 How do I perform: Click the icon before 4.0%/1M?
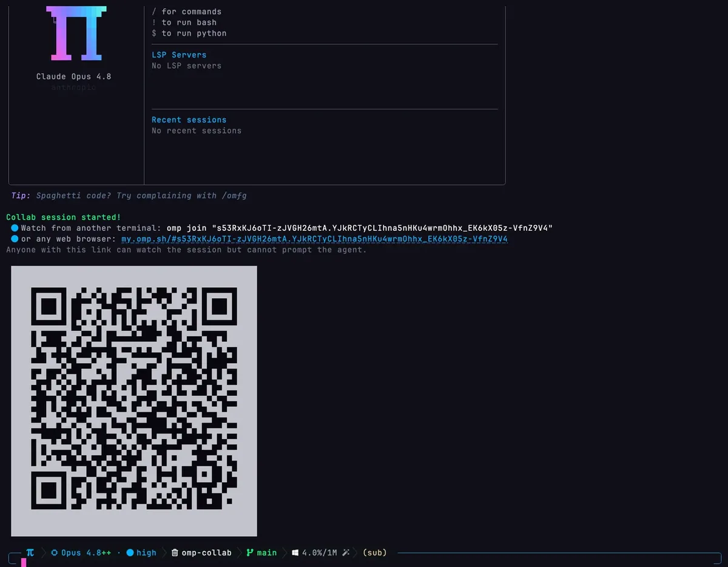click(295, 553)
